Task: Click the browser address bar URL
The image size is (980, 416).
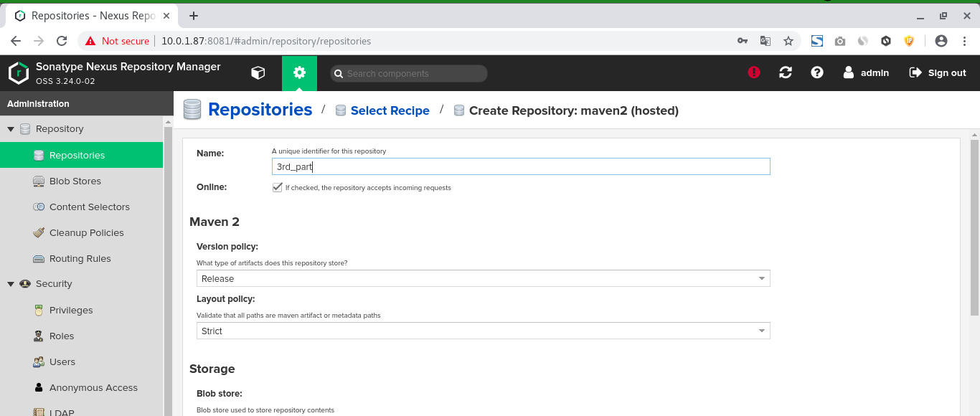Action: point(266,41)
